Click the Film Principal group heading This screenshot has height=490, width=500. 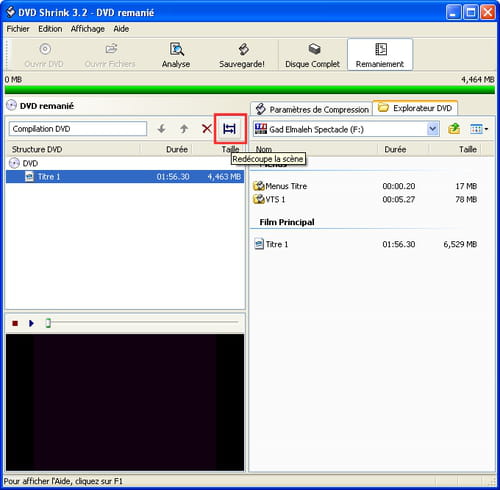(287, 222)
